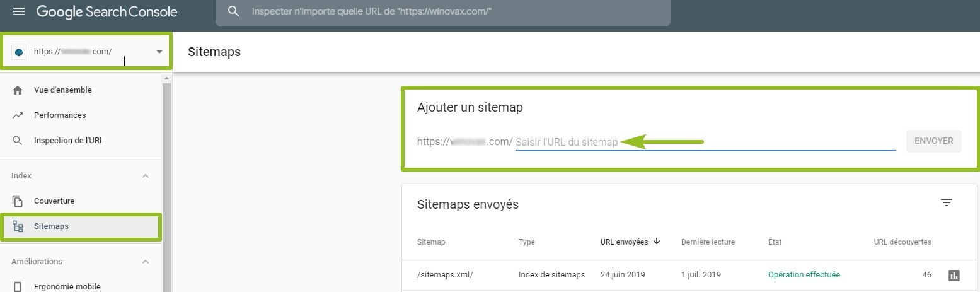Sort by URL envoyées column header
This screenshot has width=980, height=292.
pos(624,242)
